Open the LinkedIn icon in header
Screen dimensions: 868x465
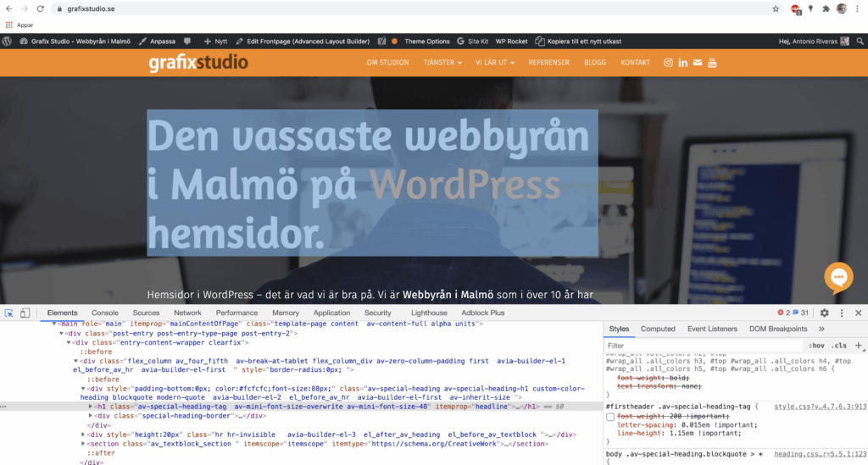click(x=682, y=63)
